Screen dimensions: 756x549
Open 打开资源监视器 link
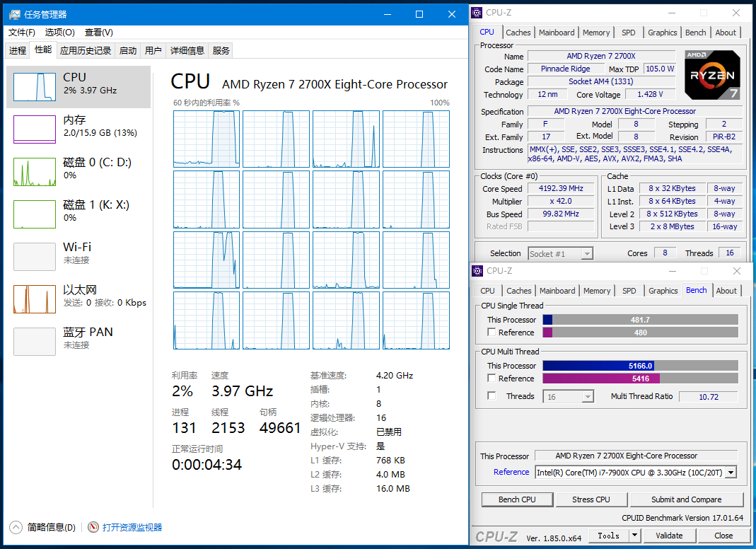132,527
